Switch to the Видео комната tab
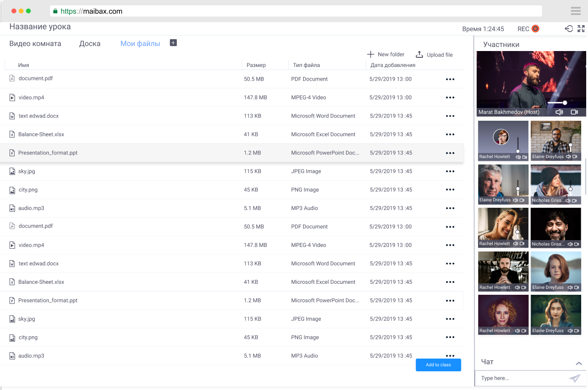The image size is (588, 390). click(x=35, y=44)
